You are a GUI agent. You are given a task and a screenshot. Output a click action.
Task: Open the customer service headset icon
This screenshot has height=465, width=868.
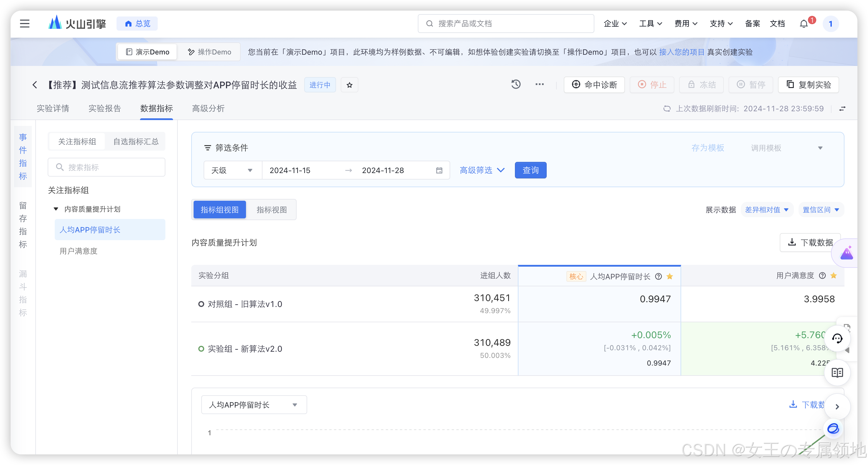click(x=837, y=339)
